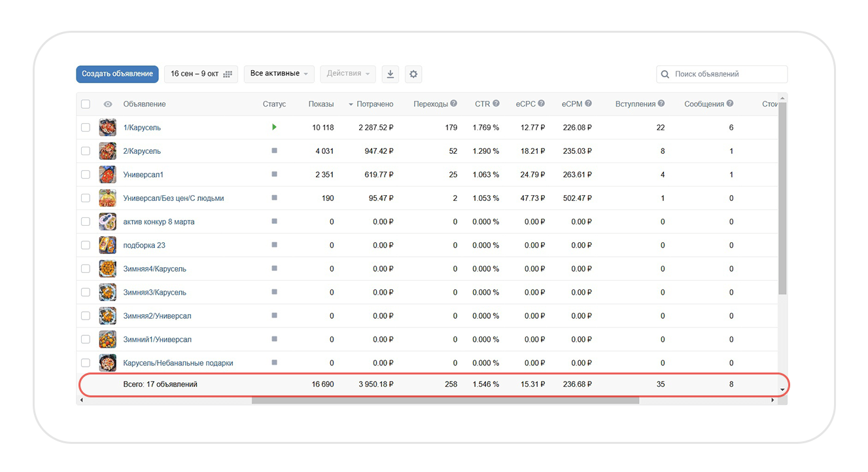Expand the Все активные filter dropdown
This screenshot has height=472, width=868.
click(279, 74)
